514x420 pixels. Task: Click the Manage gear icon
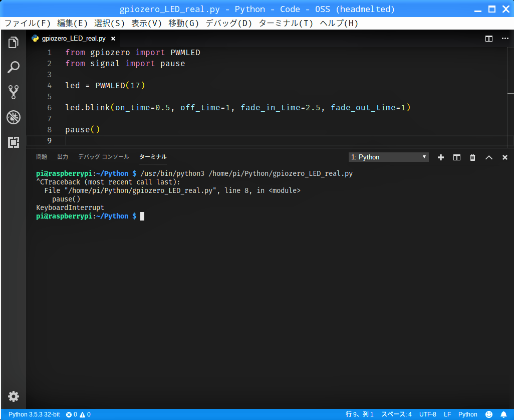tap(14, 396)
